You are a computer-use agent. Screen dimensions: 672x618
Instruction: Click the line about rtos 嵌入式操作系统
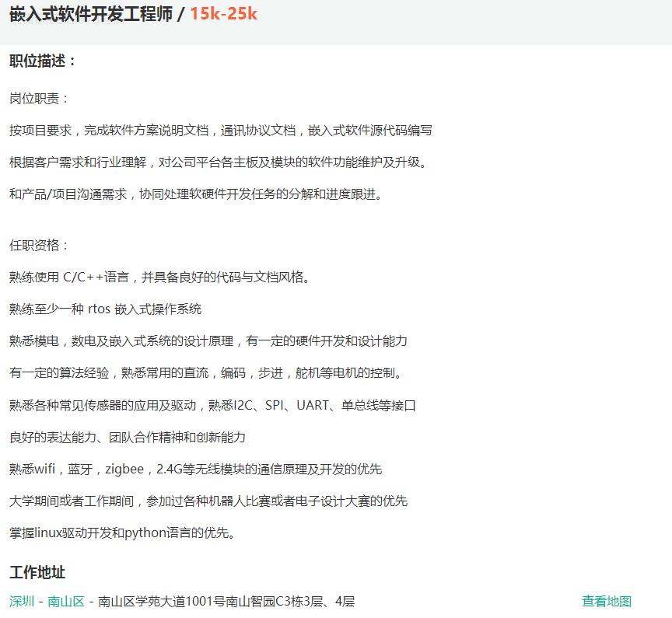tap(106, 309)
